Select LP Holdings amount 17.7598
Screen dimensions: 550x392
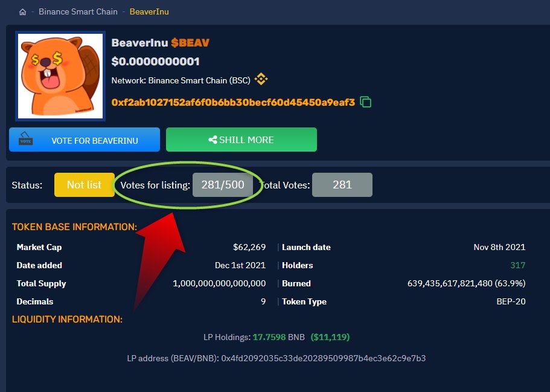(269, 337)
